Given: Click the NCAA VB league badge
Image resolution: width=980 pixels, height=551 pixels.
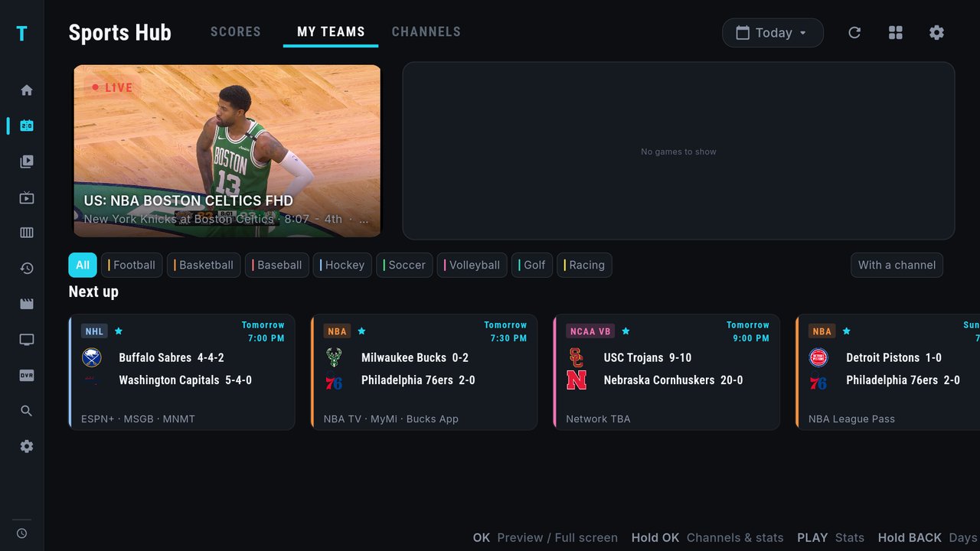Looking at the screenshot, I should [590, 331].
